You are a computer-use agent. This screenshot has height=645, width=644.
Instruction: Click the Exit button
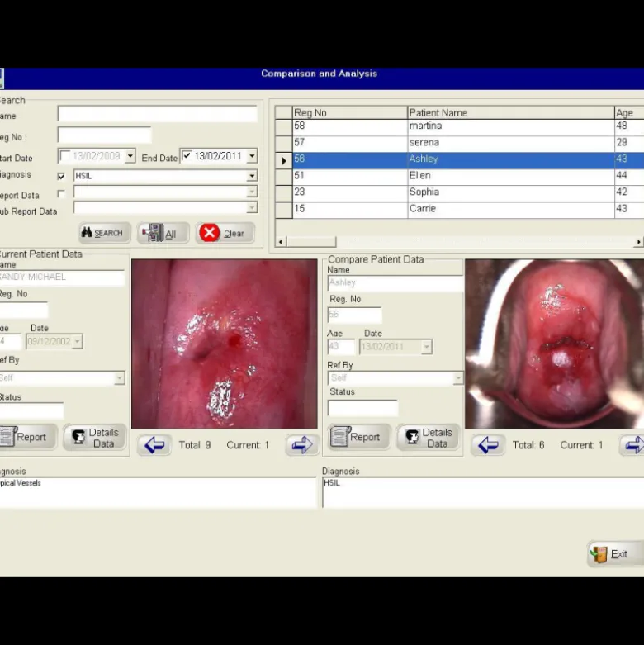pyautogui.click(x=615, y=554)
